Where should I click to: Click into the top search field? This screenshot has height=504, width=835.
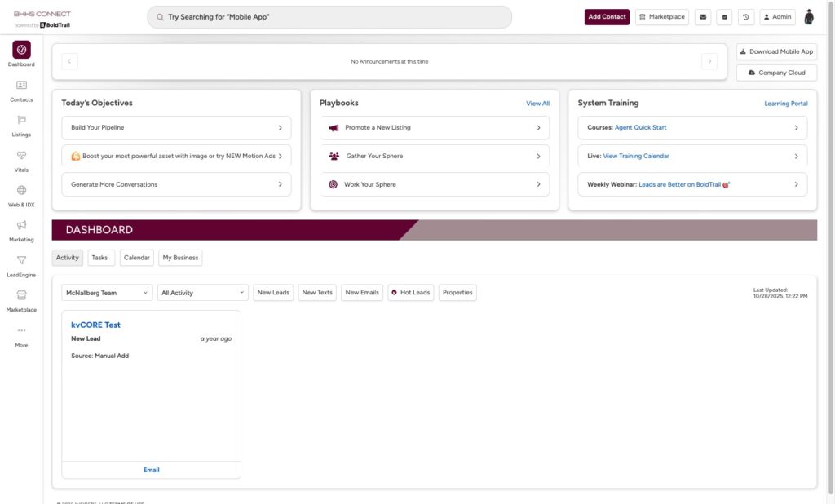click(329, 17)
